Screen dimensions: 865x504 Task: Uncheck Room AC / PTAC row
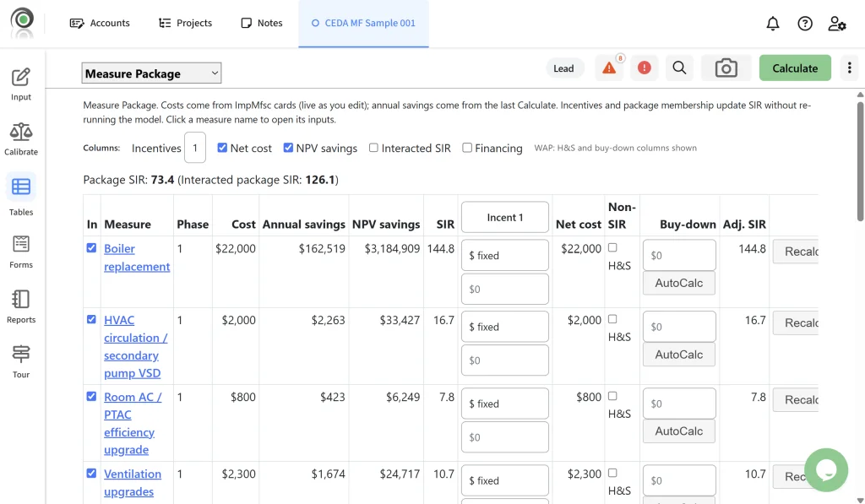pyautogui.click(x=91, y=397)
